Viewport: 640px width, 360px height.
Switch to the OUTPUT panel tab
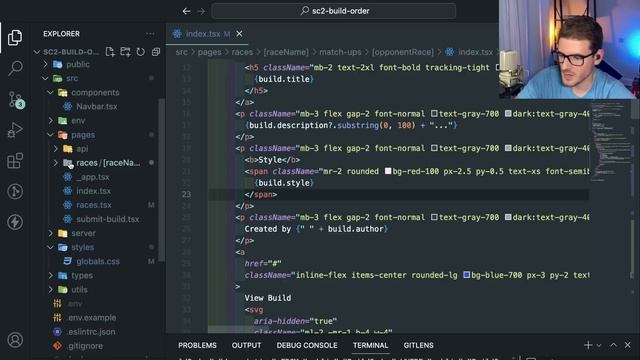click(x=247, y=345)
